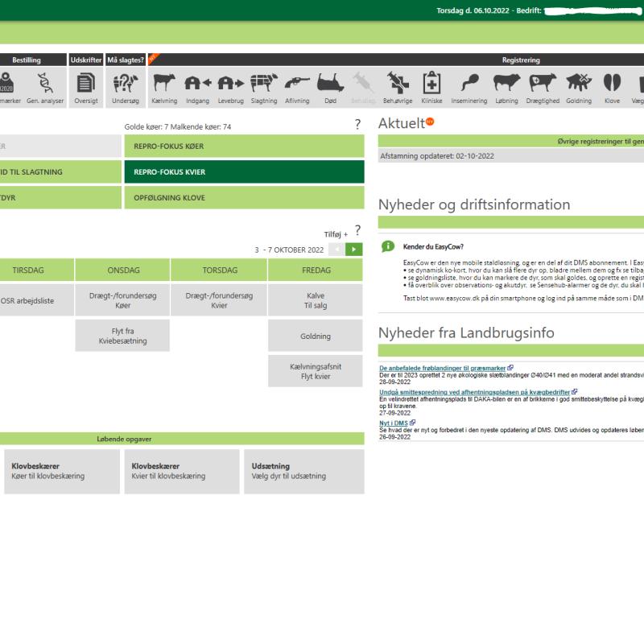Select the Død dead cow icon

[330, 83]
